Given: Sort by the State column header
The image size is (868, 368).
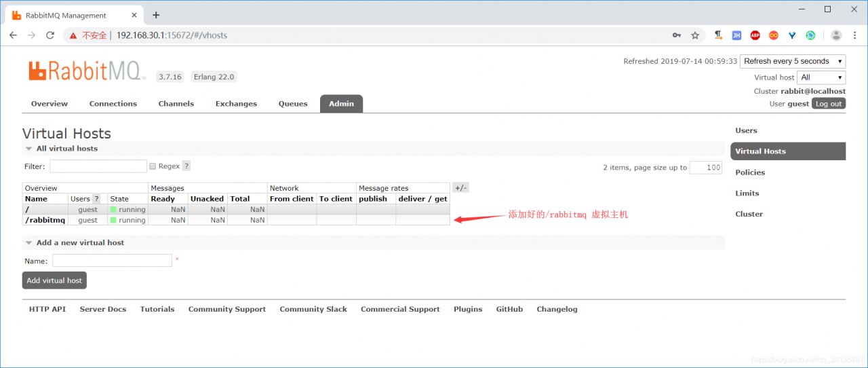Looking at the screenshot, I should point(119,199).
